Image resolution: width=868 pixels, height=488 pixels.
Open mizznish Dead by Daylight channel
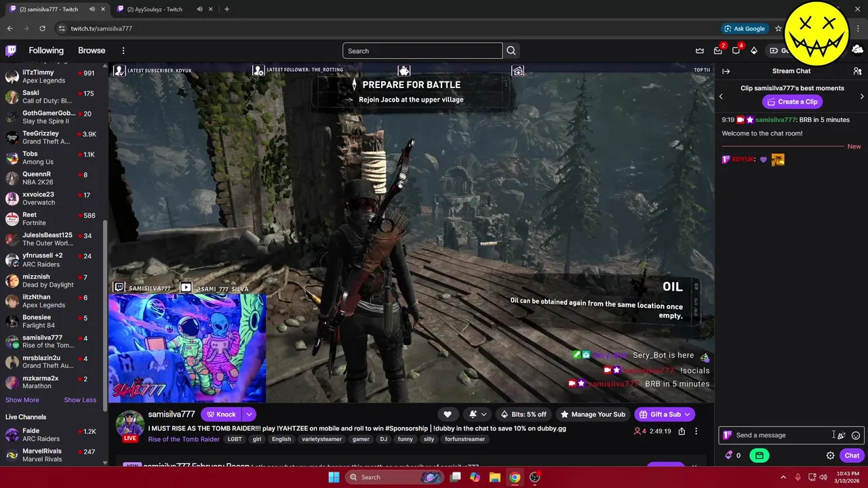(52, 281)
